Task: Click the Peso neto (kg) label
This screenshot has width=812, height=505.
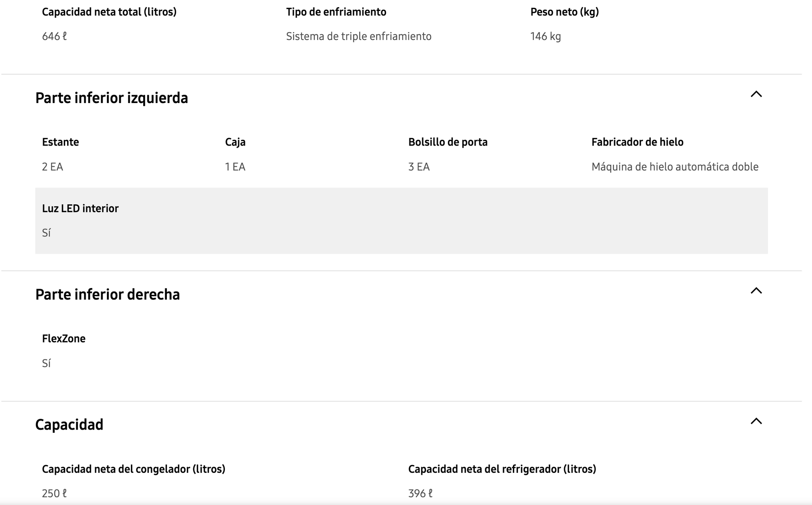Action: pyautogui.click(x=564, y=12)
